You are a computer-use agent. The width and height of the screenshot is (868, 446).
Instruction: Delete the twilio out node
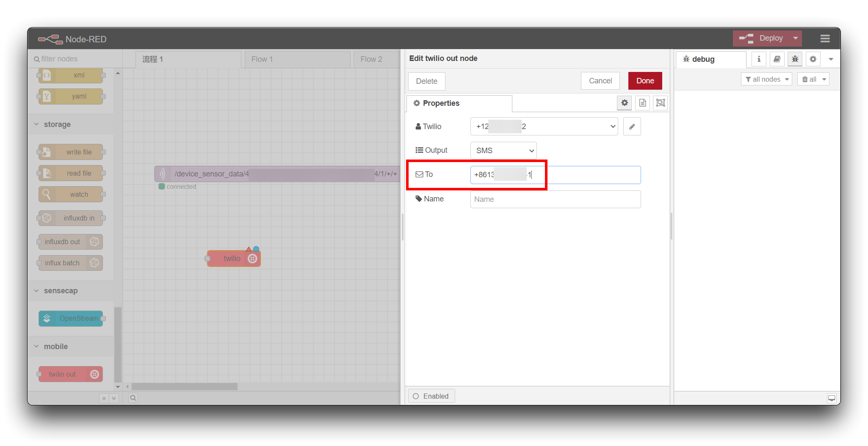(x=426, y=81)
